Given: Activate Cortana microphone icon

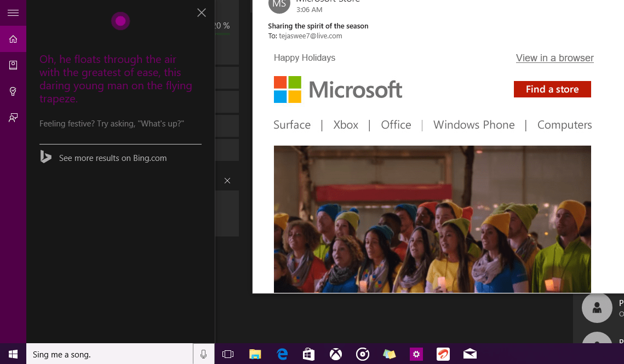Looking at the screenshot, I should pyautogui.click(x=203, y=354).
